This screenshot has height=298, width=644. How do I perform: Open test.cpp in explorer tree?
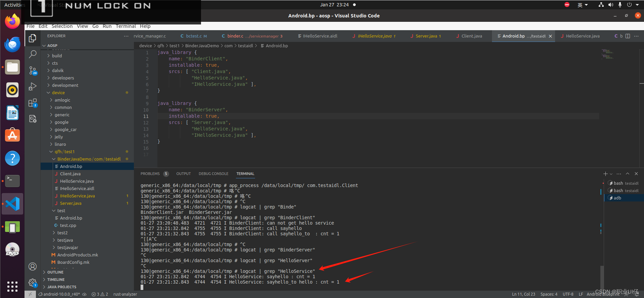(x=68, y=225)
